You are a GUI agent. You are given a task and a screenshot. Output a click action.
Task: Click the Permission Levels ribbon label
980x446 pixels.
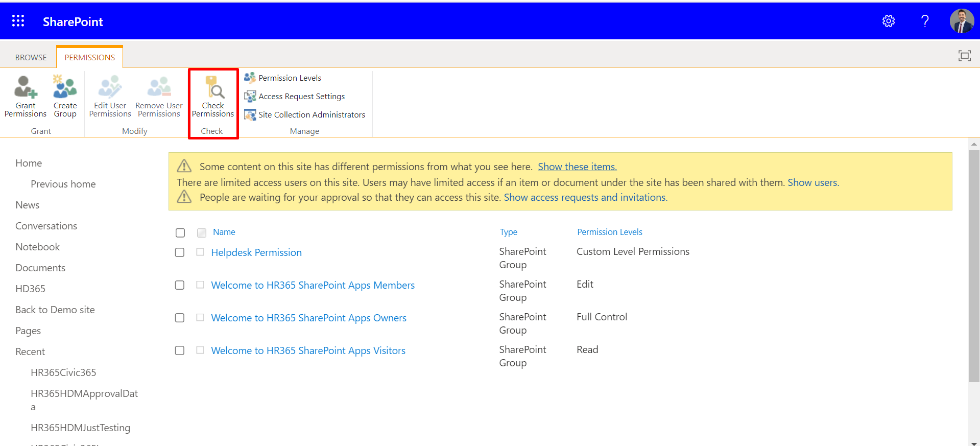tap(290, 78)
